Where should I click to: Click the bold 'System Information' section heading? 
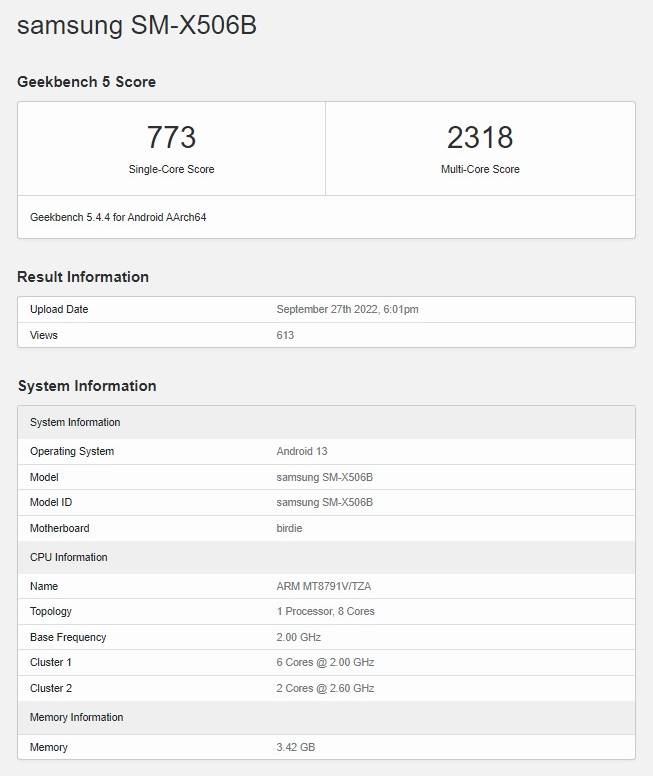point(87,386)
